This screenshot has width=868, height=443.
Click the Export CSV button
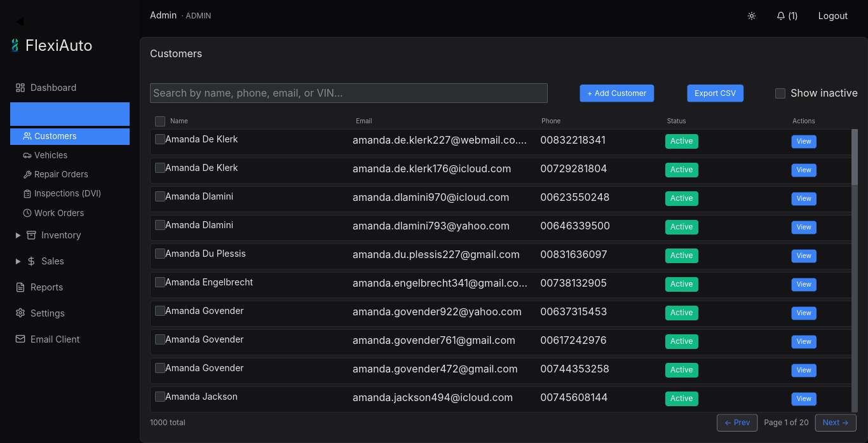click(x=715, y=93)
